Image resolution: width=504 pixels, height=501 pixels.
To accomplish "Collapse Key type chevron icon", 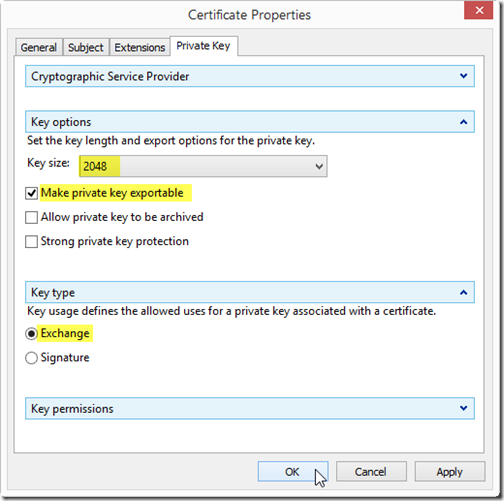I will (x=463, y=293).
